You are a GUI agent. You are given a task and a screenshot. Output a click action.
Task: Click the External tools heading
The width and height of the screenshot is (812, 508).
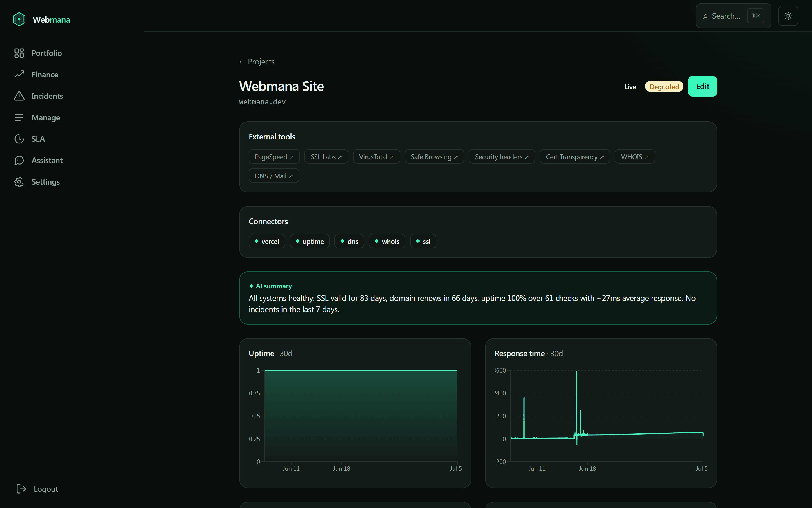pos(272,137)
